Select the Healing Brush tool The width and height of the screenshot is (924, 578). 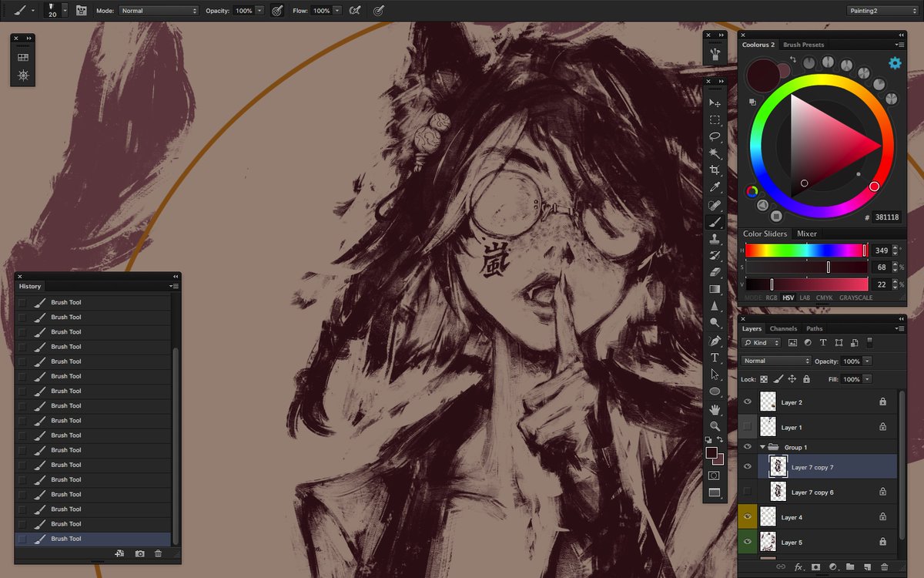point(715,205)
